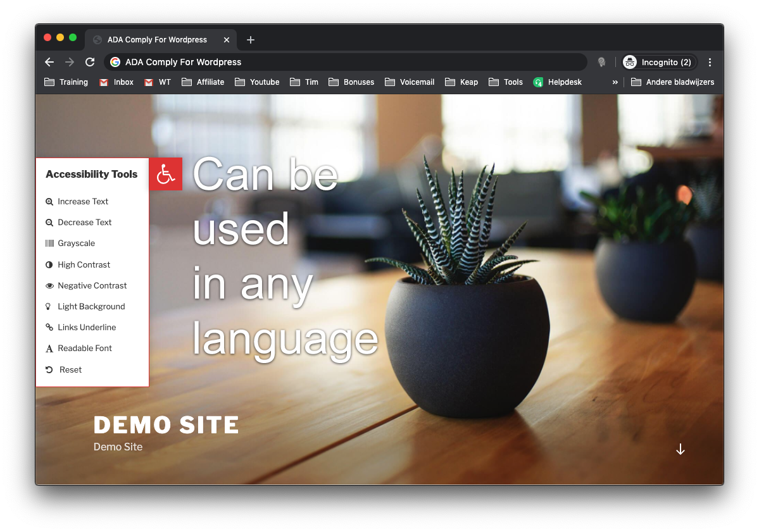
Task: Click the red wheelchair accessibility toggle icon
Action: tap(166, 174)
